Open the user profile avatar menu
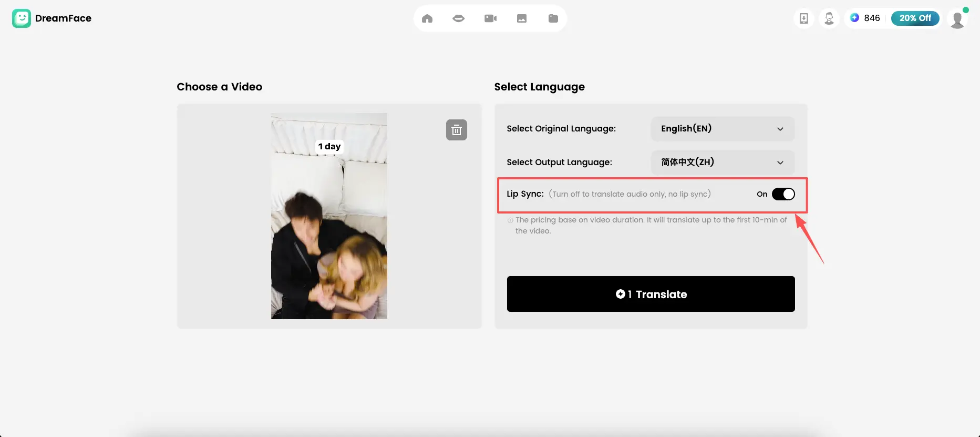Viewport: 980px width, 437px height. point(957,19)
